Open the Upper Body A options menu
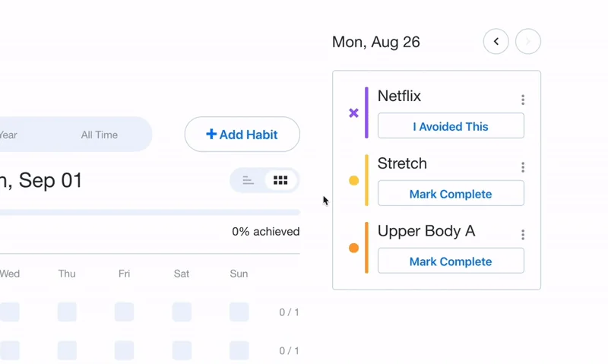 (x=523, y=235)
